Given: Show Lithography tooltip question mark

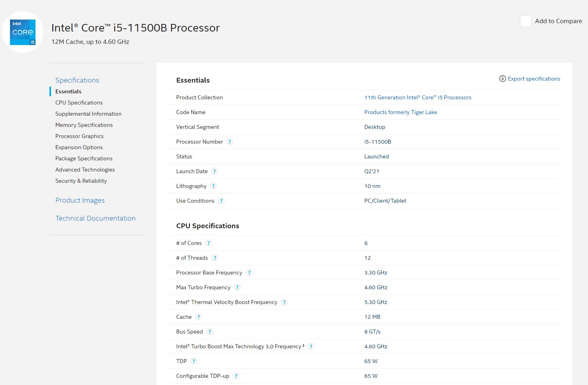Looking at the screenshot, I should [x=213, y=186].
